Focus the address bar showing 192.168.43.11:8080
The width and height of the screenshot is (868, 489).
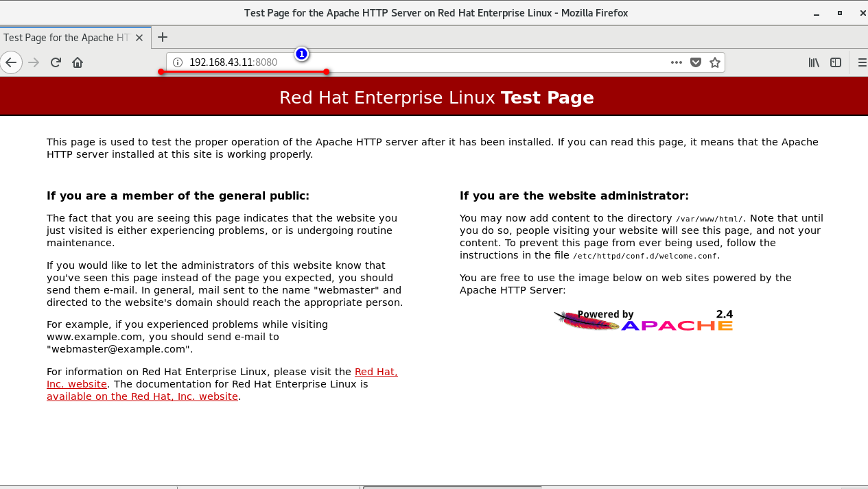(x=445, y=62)
